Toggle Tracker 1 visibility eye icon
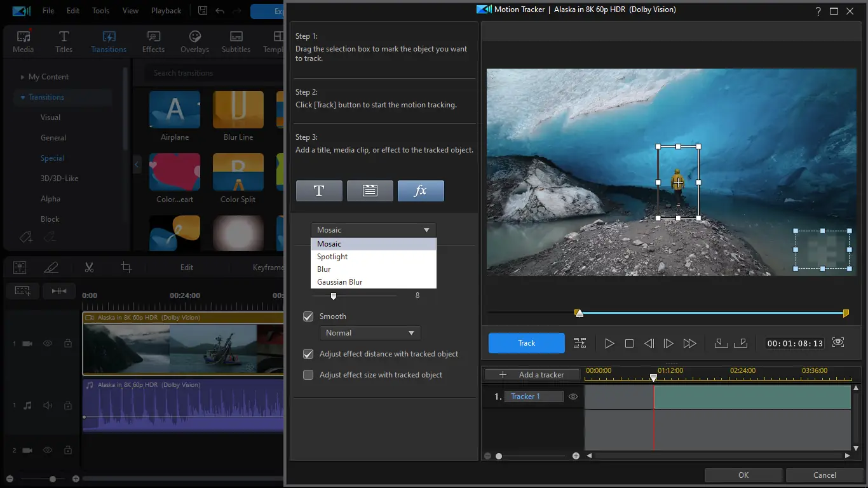This screenshot has width=868, height=488. tap(573, 396)
